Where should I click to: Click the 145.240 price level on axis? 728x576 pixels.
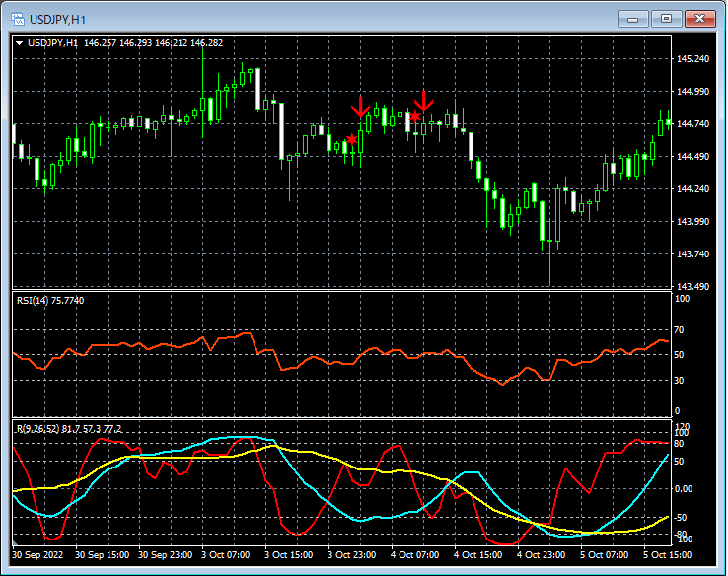tap(693, 59)
